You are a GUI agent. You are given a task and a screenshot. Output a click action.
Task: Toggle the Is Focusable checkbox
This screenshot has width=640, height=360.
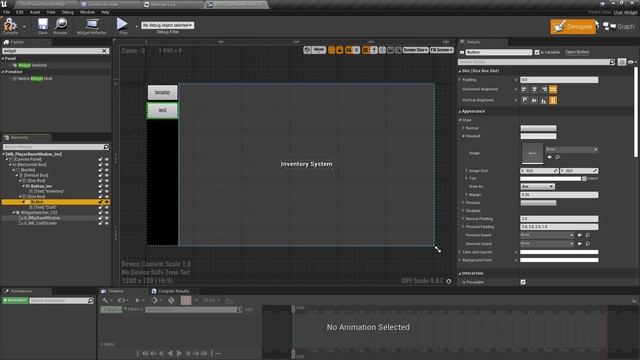pyautogui.click(x=523, y=282)
